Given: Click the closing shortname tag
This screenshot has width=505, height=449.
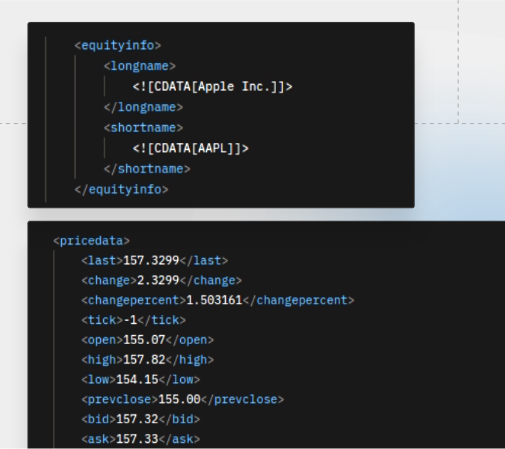Looking at the screenshot, I should pyautogui.click(x=147, y=169).
